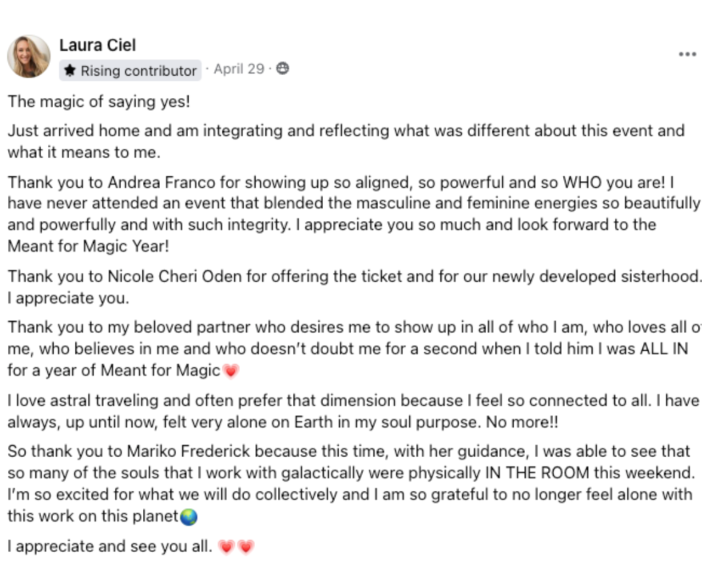Click the Laura Ciel author name
The width and height of the screenshot is (702, 588).
97,45
